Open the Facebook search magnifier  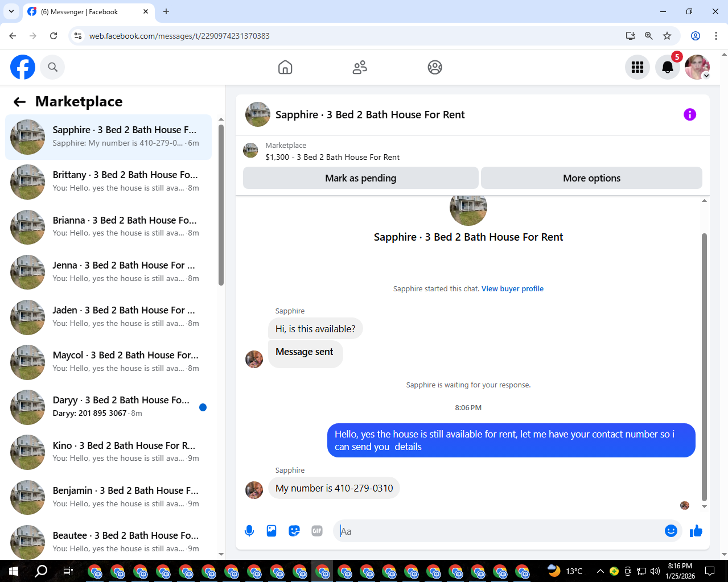(x=53, y=67)
